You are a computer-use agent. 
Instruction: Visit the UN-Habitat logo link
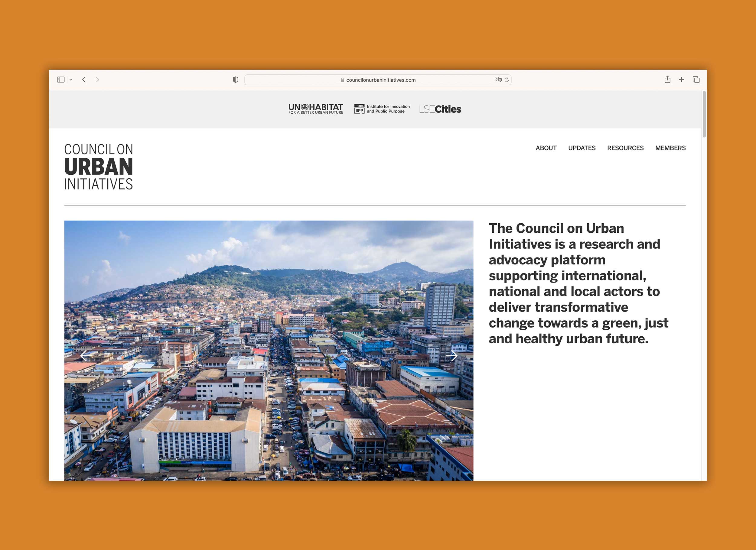[315, 109]
